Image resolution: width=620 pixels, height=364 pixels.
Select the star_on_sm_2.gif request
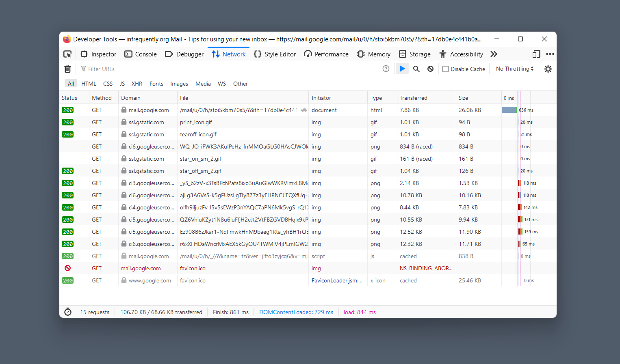point(308,159)
